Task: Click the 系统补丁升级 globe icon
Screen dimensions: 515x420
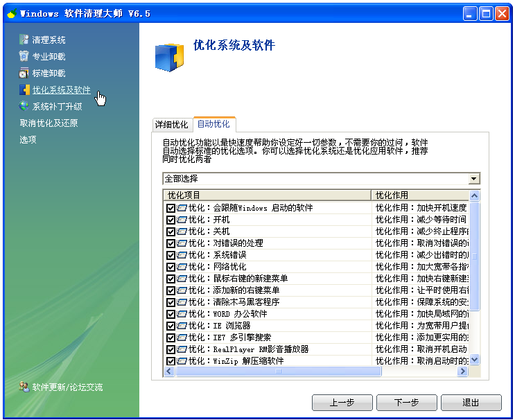Action: point(24,106)
